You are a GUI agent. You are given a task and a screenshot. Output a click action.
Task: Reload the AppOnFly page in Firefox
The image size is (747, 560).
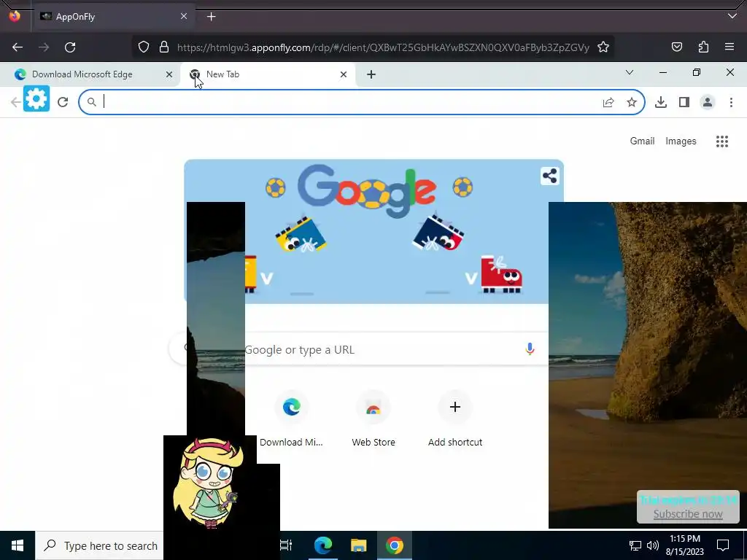click(70, 47)
